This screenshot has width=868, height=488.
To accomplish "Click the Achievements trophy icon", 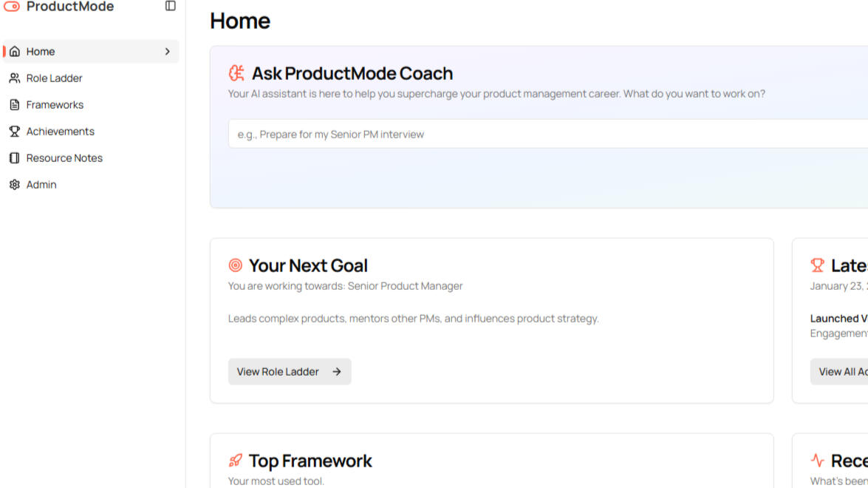I will [x=15, y=132].
